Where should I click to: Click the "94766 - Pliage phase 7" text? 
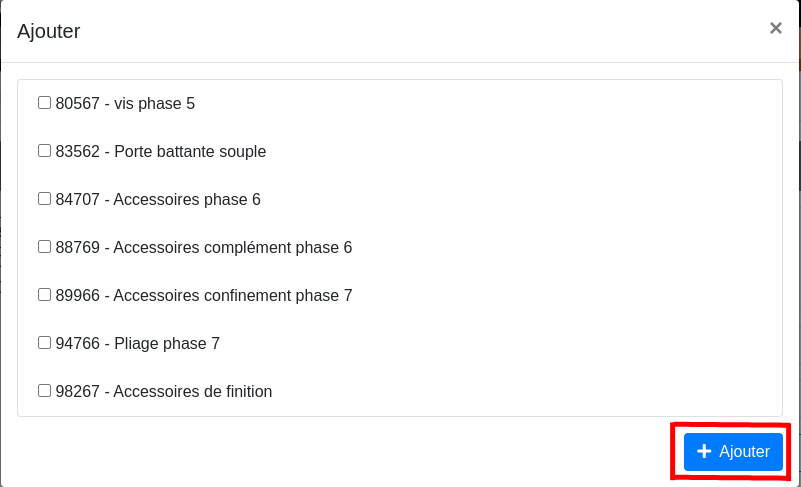pyautogui.click(x=138, y=344)
